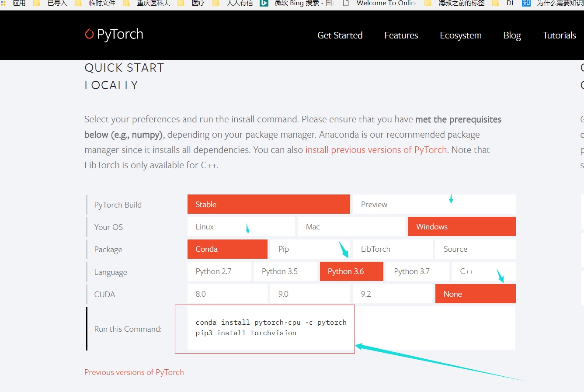Click the "Language" row label

(x=111, y=272)
